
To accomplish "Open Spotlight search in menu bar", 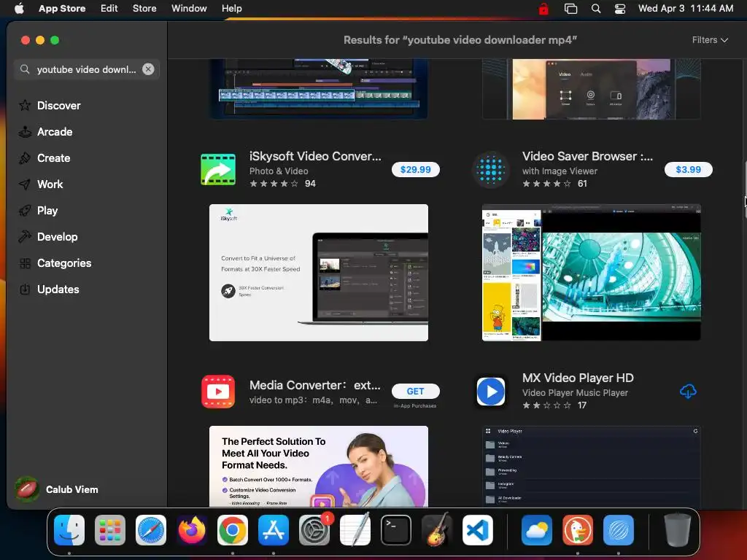I will [595, 9].
